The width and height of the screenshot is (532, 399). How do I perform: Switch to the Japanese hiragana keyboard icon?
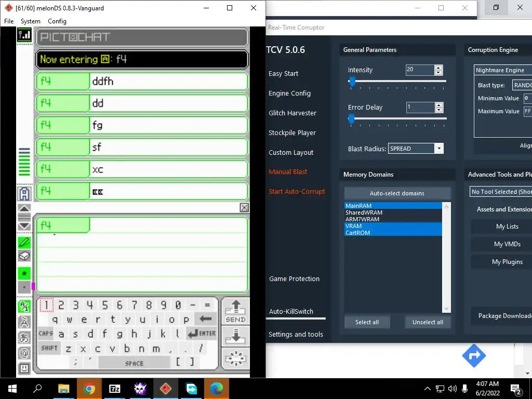point(24,338)
